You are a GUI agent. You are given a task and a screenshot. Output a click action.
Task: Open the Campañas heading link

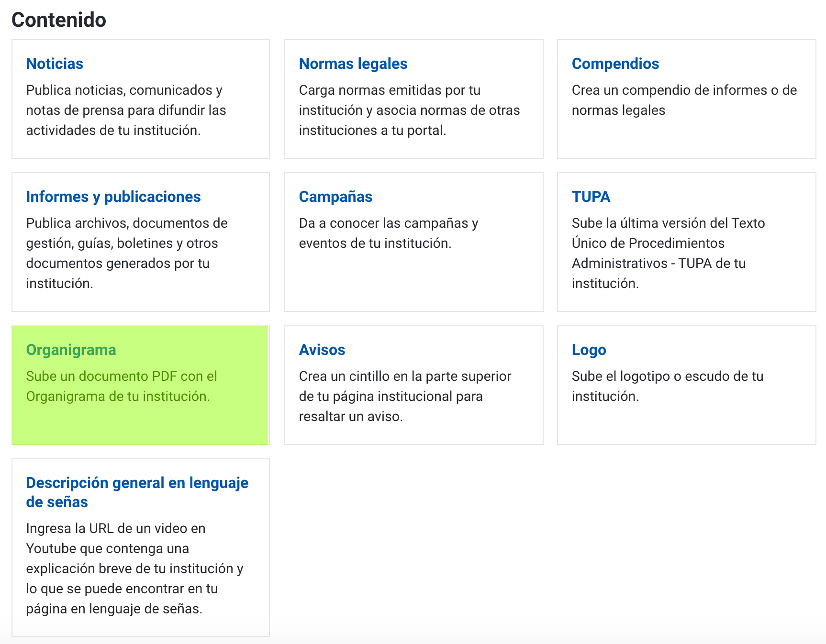pyautogui.click(x=335, y=197)
